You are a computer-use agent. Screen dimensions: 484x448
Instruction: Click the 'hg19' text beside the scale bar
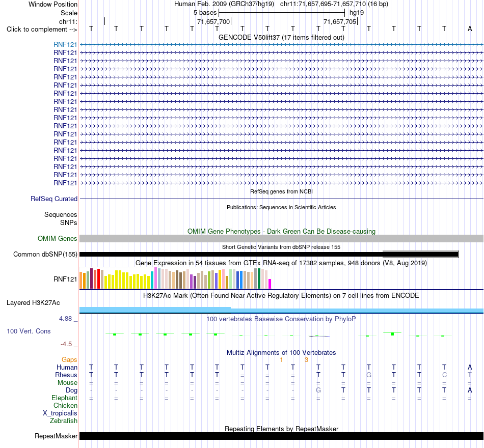point(357,13)
